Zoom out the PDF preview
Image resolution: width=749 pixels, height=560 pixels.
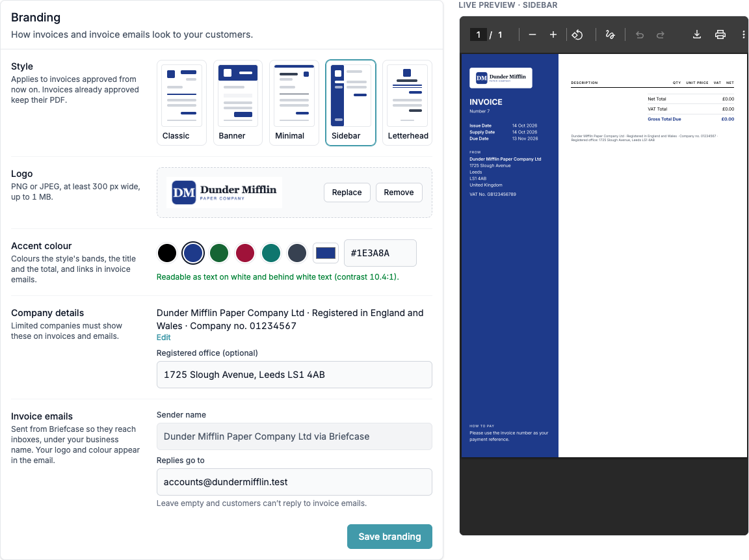tap(532, 35)
